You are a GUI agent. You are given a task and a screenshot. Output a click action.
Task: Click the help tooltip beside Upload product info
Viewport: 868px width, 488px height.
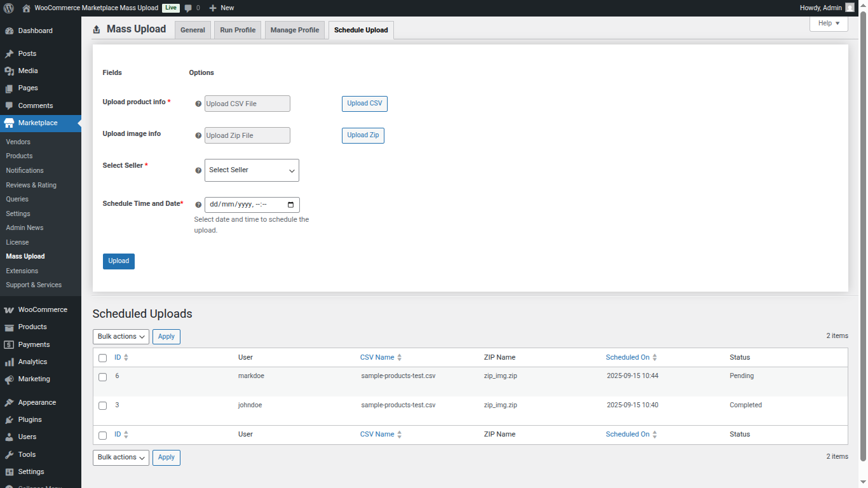(x=198, y=102)
